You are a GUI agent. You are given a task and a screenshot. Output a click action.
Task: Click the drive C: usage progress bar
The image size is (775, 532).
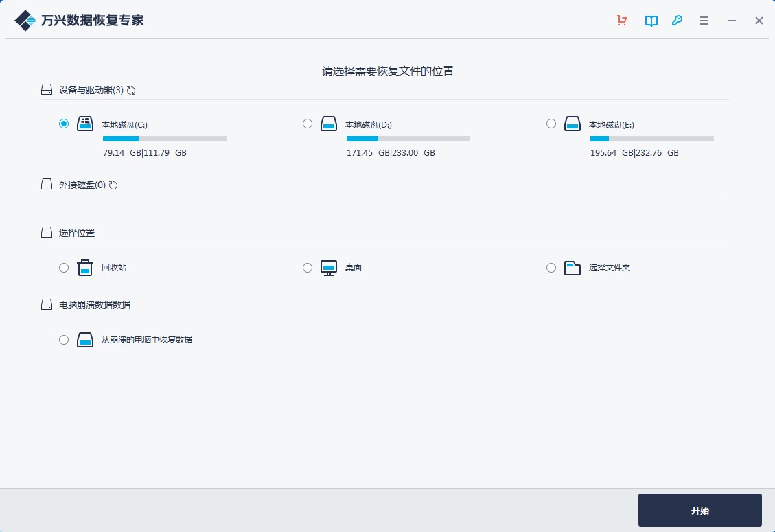coord(164,138)
